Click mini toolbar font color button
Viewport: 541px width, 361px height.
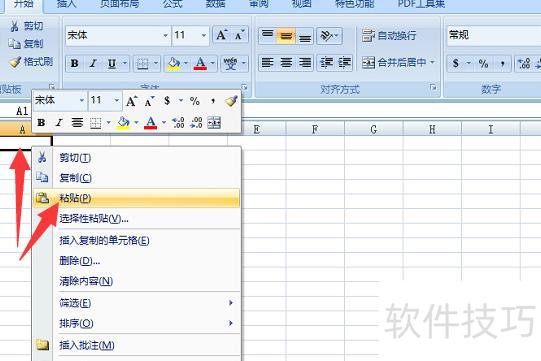click(x=150, y=123)
